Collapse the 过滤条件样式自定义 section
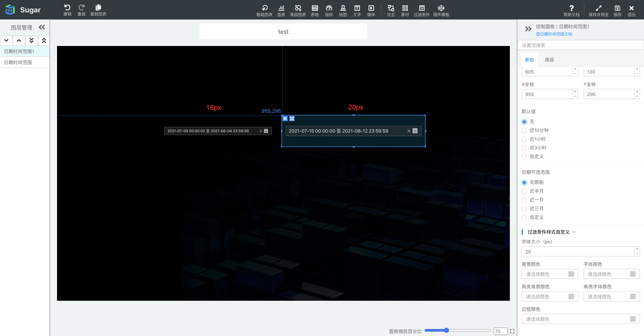 [x=574, y=232]
